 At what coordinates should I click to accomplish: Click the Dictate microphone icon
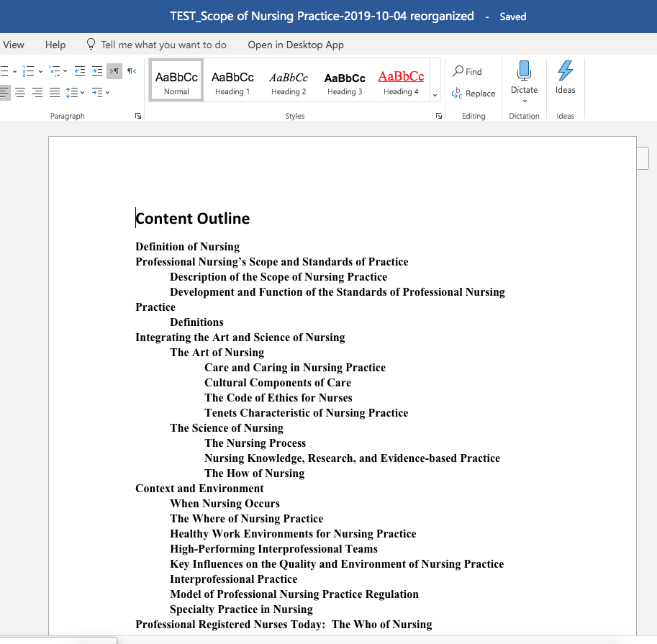[x=524, y=71]
